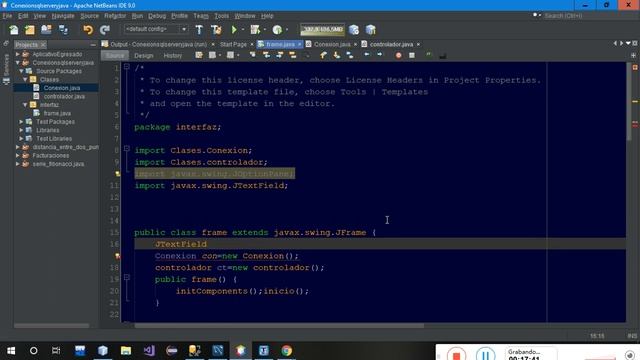Click the Redo arrow icon
Image resolution: width=640 pixels, height=360 pixels.
pos(105,30)
